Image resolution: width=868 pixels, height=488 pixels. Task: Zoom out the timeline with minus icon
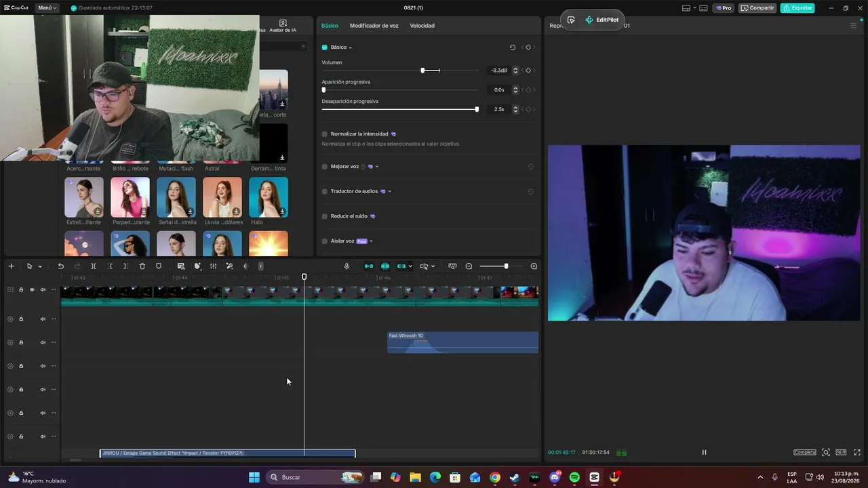(469, 266)
